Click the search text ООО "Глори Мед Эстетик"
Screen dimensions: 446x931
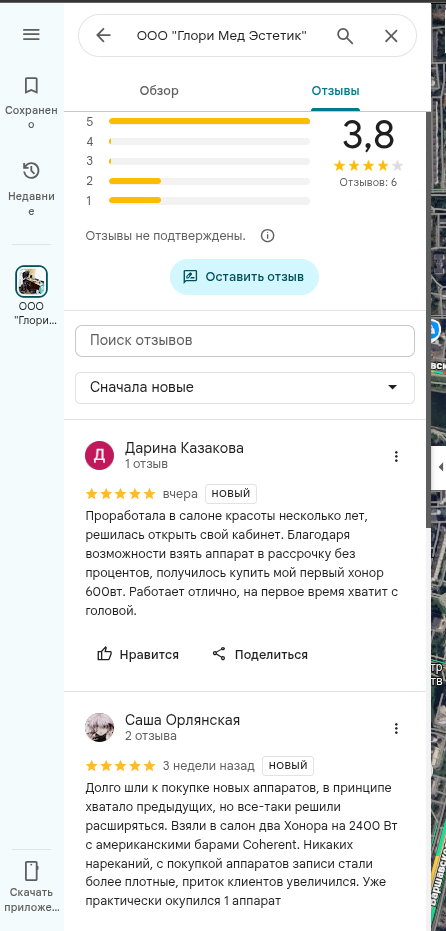pyautogui.click(x=222, y=36)
